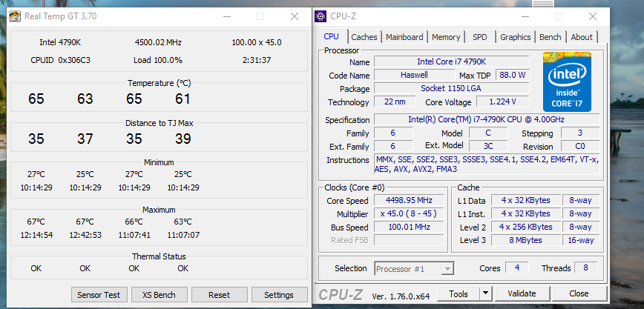The height and width of the screenshot is (309, 644).
Task: Click the core temperature reading 63
Action: (x=85, y=99)
